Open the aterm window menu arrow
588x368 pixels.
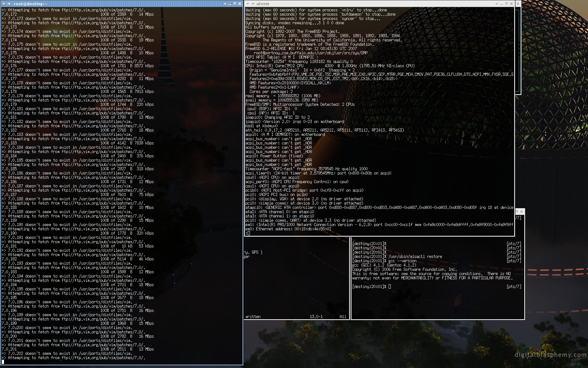248,4
